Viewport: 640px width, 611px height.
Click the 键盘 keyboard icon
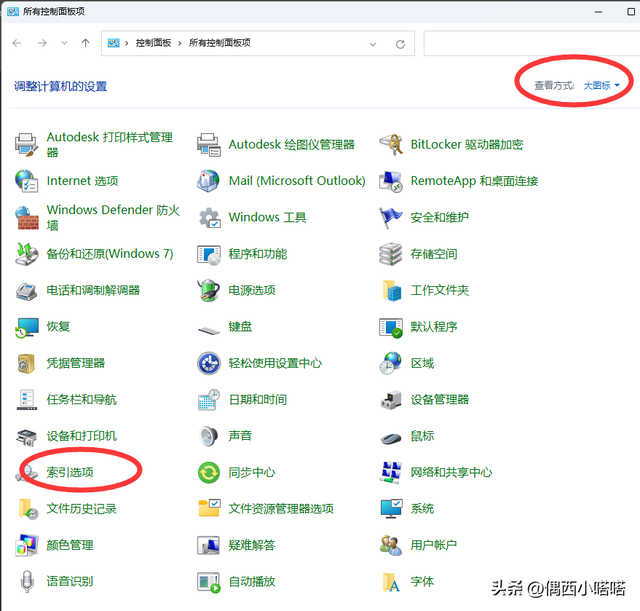[x=209, y=329]
